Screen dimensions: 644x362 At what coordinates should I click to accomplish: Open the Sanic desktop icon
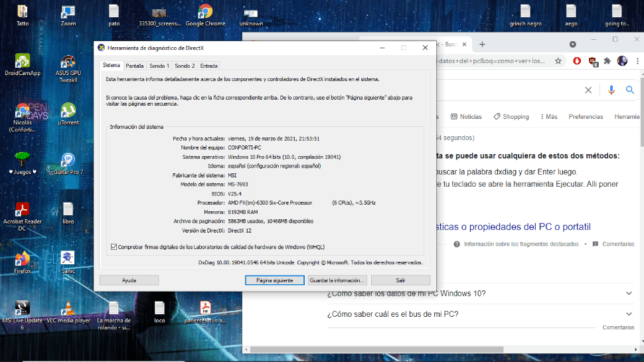point(68,262)
